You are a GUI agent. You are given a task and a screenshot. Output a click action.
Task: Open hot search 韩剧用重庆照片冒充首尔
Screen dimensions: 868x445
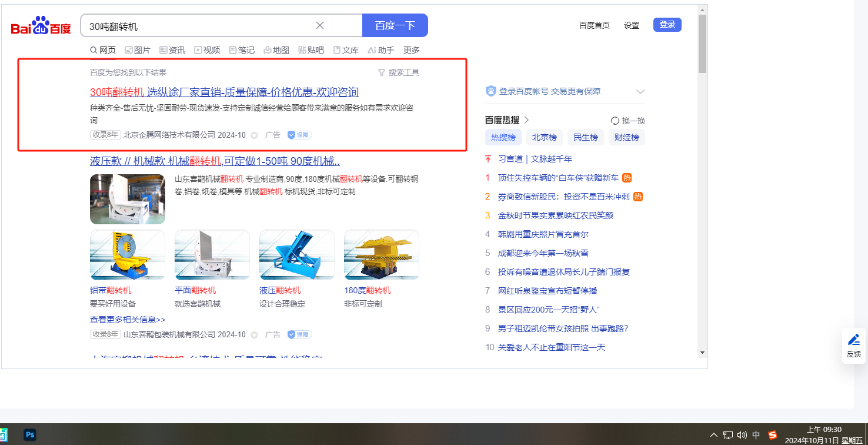click(x=543, y=234)
